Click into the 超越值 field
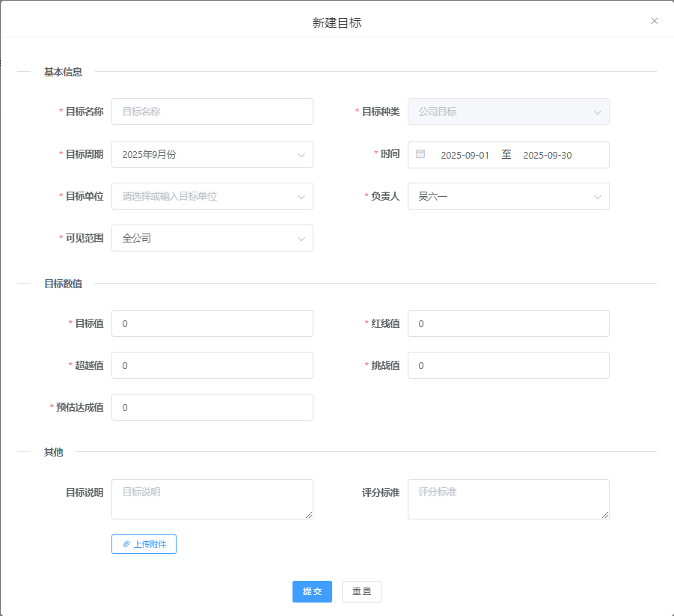The height and width of the screenshot is (616, 674). tap(212, 365)
